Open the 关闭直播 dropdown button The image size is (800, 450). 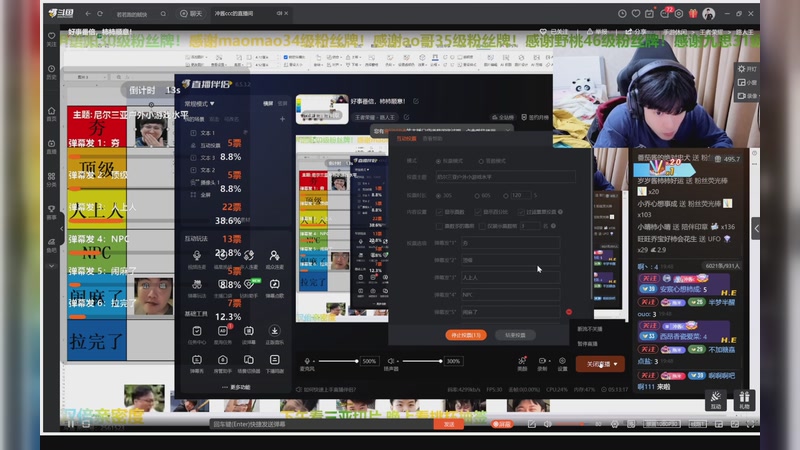pyautogui.click(x=601, y=364)
